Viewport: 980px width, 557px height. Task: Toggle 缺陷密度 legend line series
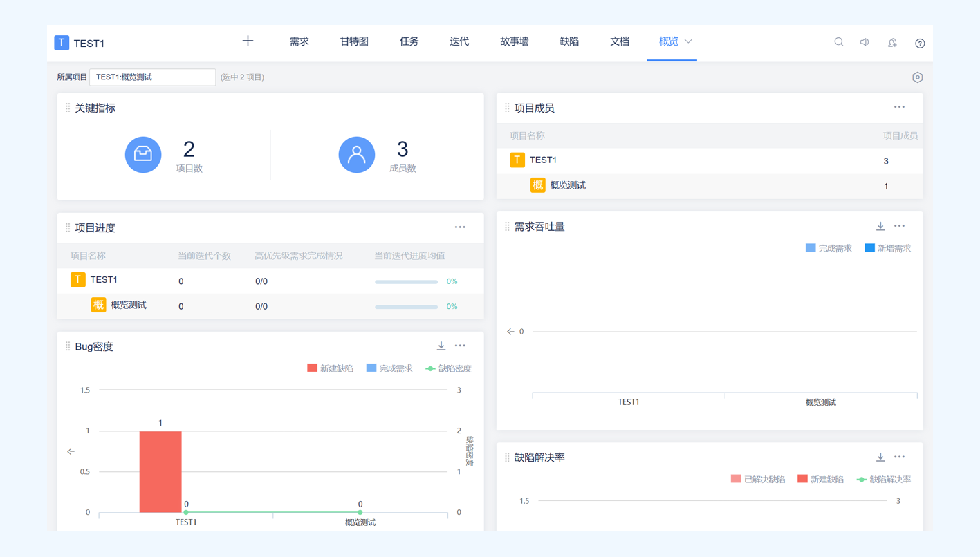pos(448,368)
